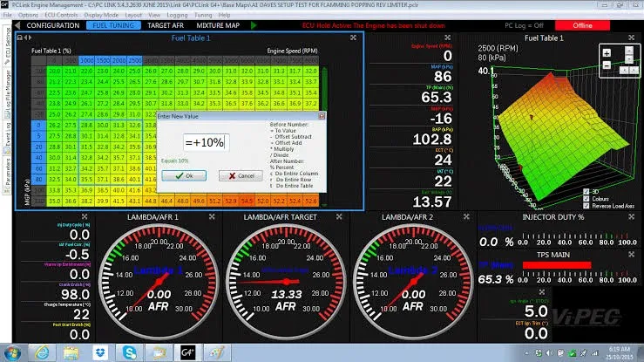Click the green play arrow after MIXTURE MAP
This screenshot has height=362, width=644.
pos(254,25)
